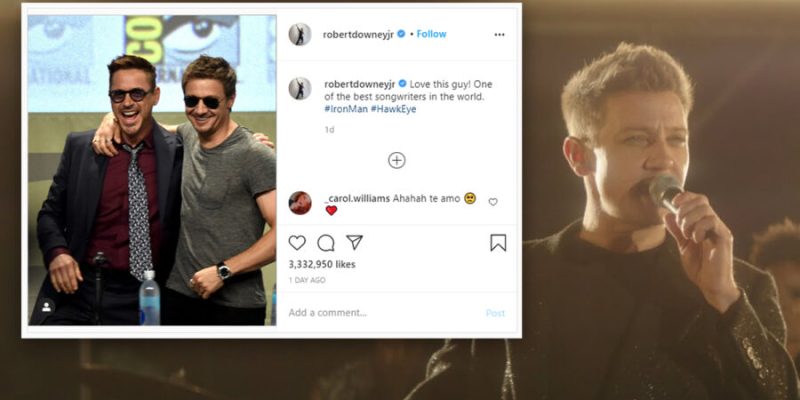Open robertdowneyjr username in header
Screen dimensions: 800x400
(359, 34)
